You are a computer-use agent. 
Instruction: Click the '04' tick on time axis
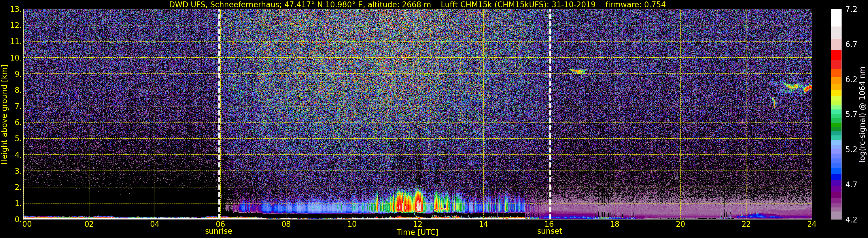pyautogui.click(x=155, y=224)
